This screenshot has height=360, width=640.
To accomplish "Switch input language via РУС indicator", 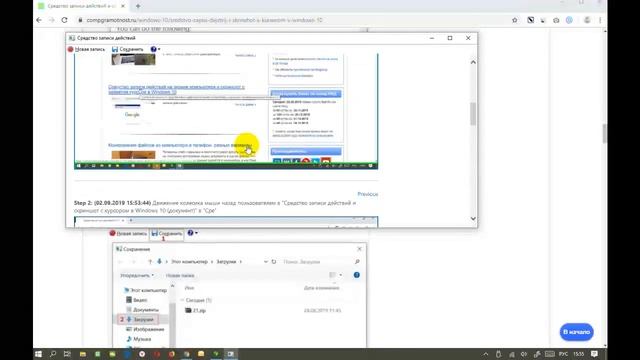I will pos(563,354).
